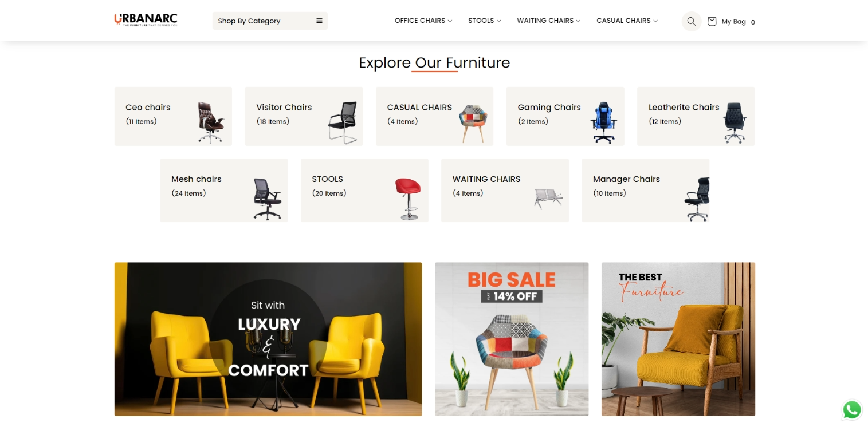Click the Big Sale 14% off banner
This screenshot has height=427, width=868.
(x=512, y=339)
